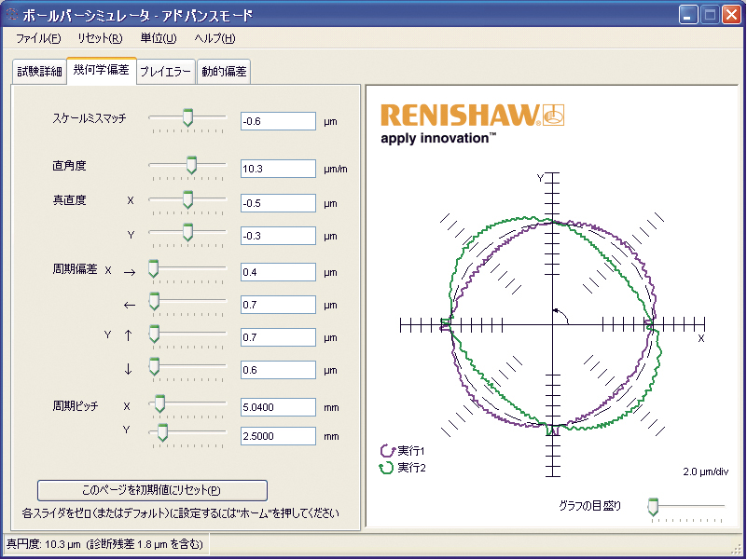Click the 真直度 X slider thumb
This screenshot has width=747, height=560.
[x=187, y=199]
